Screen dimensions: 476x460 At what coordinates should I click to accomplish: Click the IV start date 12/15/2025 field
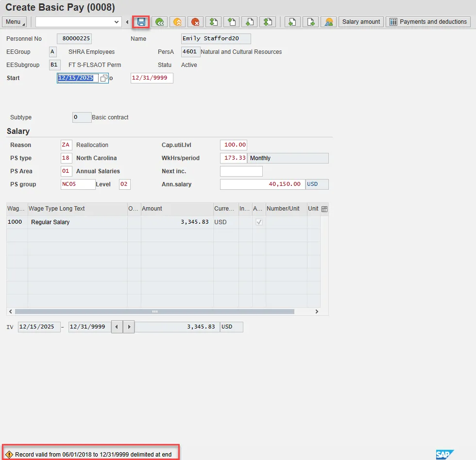(x=39, y=327)
